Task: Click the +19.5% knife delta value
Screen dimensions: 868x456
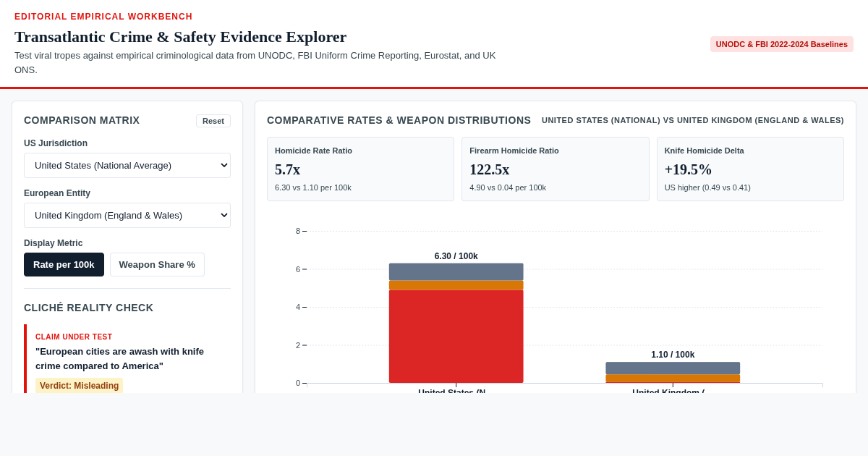Action: [688, 169]
